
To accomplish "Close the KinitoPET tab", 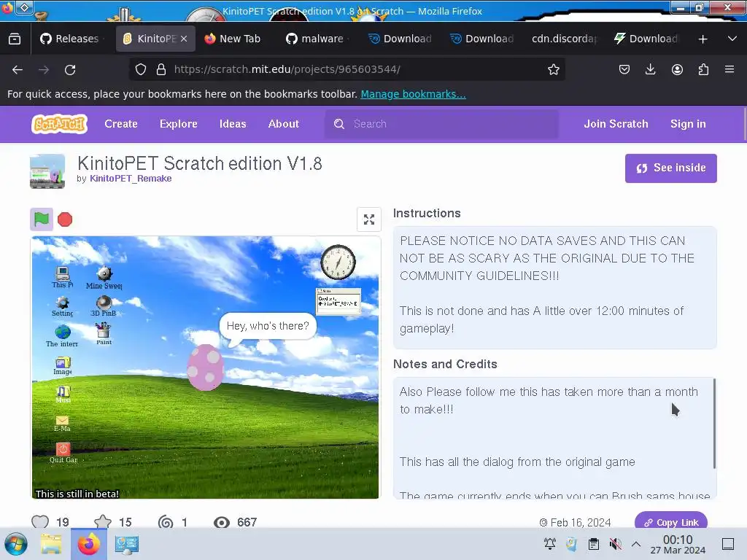I will pos(184,39).
